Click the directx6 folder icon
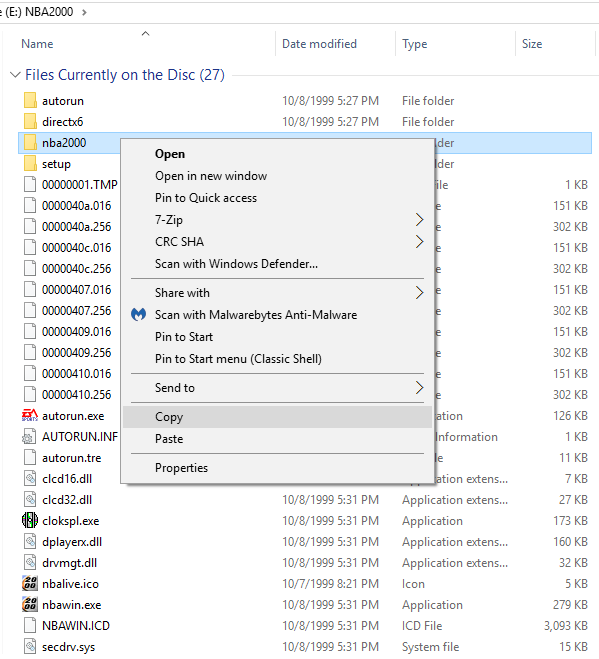Image resolution: width=599 pixels, height=659 pixels. (30, 122)
